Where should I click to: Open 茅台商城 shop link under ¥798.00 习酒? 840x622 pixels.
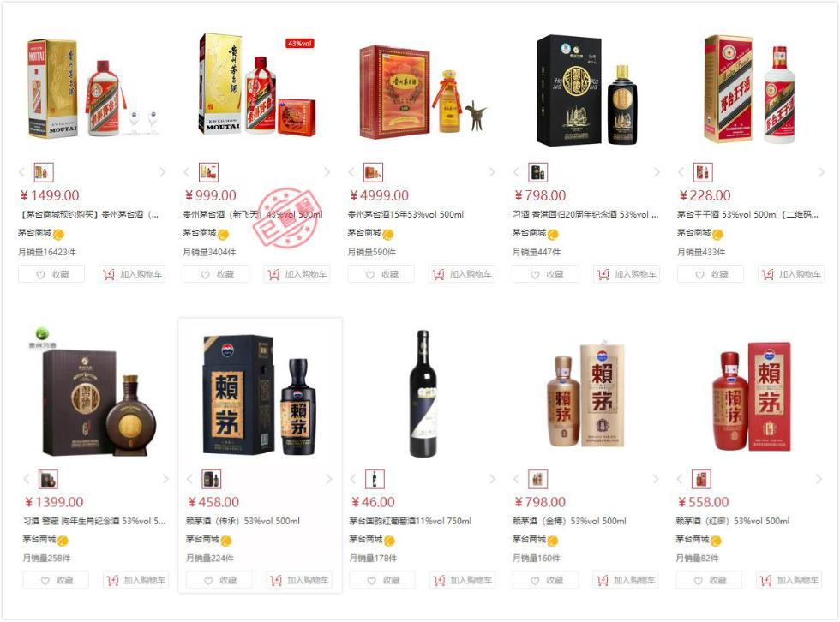click(x=529, y=233)
